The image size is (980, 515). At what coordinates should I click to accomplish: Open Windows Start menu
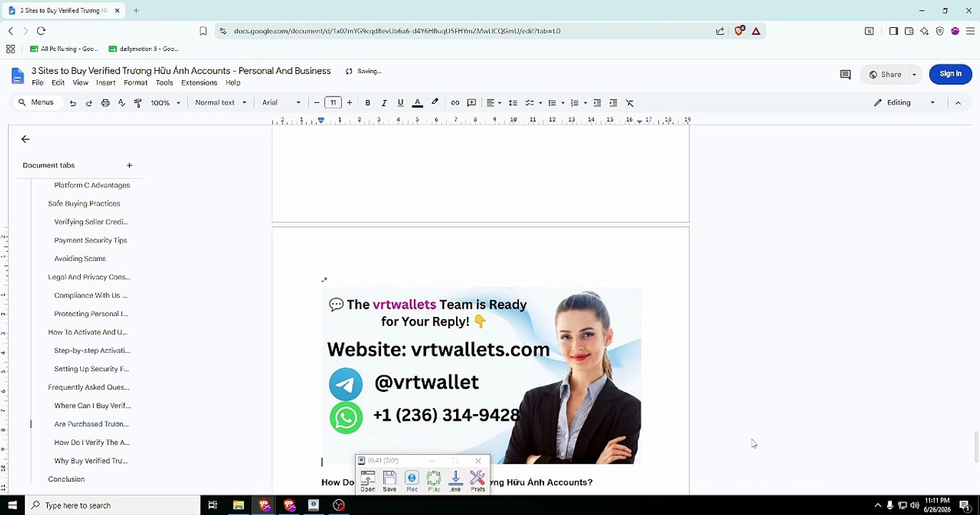tap(12, 505)
